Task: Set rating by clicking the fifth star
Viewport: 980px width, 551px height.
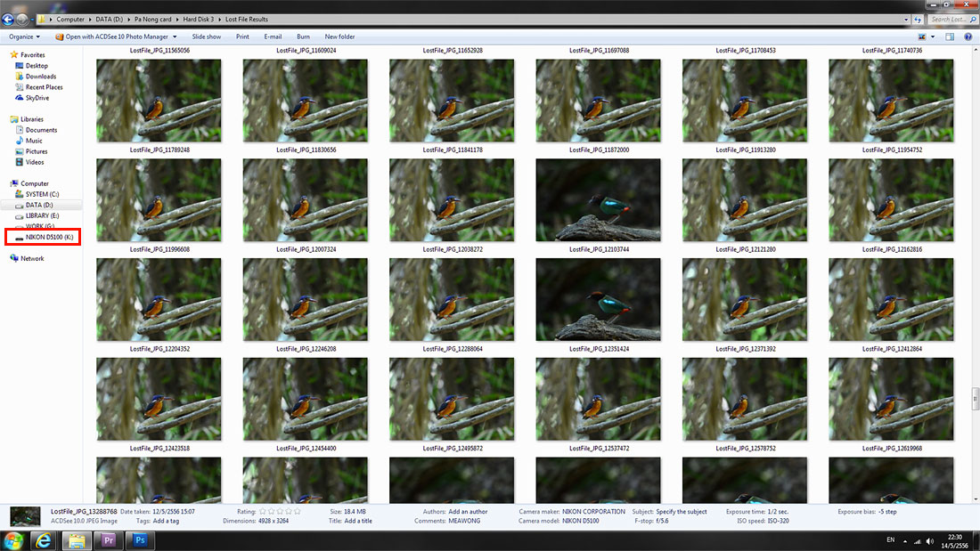Action: click(297, 512)
